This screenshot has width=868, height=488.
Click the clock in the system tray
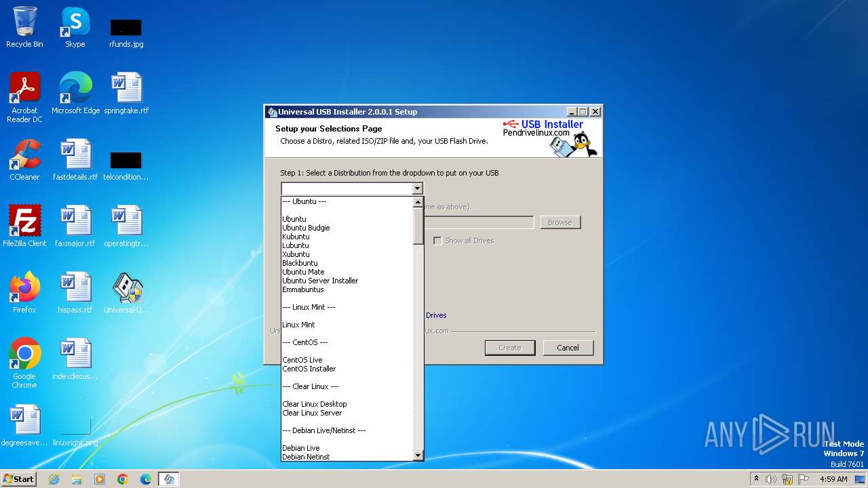(833, 479)
